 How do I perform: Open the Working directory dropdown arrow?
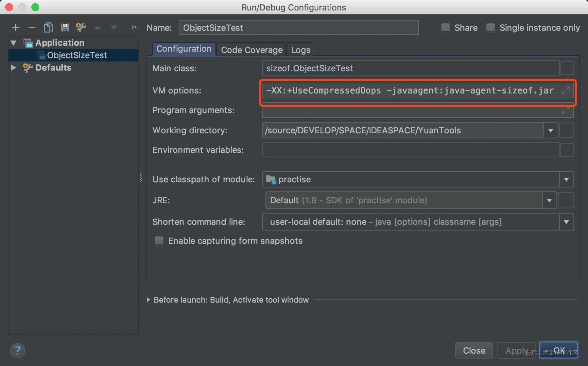551,130
